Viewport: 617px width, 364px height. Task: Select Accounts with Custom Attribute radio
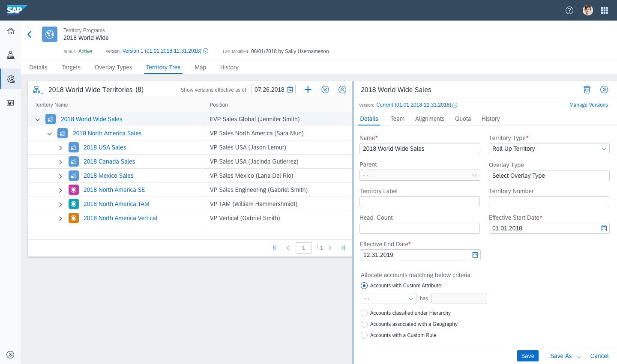coord(364,286)
